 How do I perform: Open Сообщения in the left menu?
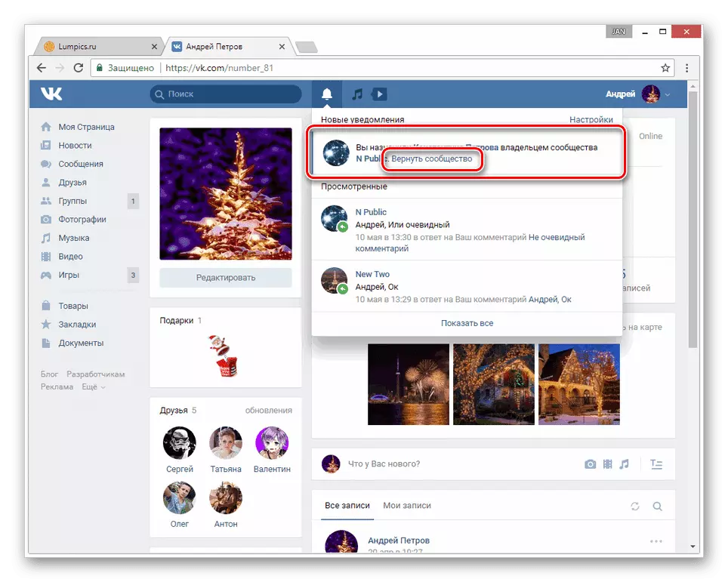(x=81, y=164)
